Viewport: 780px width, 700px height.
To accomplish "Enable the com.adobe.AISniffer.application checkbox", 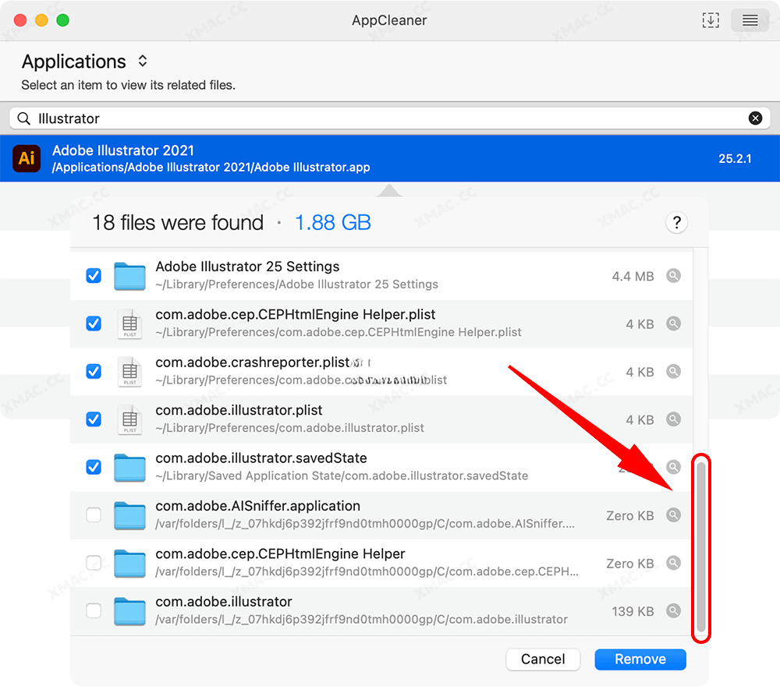I will pos(94,514).
